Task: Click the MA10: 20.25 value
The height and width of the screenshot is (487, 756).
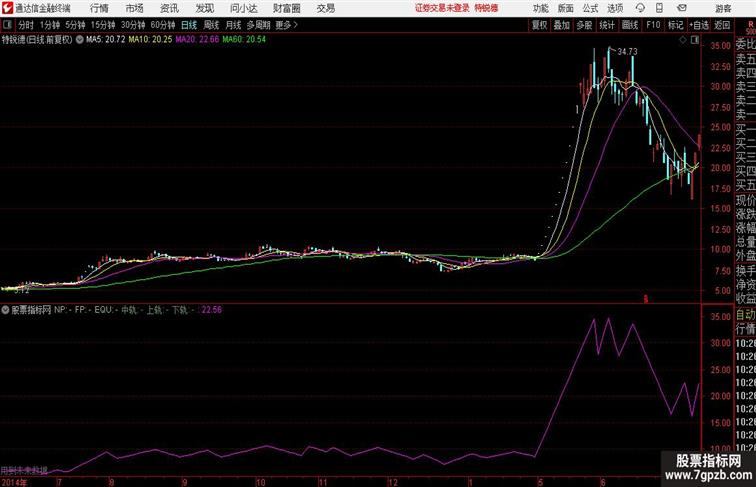Action: (x=150, y=40)
